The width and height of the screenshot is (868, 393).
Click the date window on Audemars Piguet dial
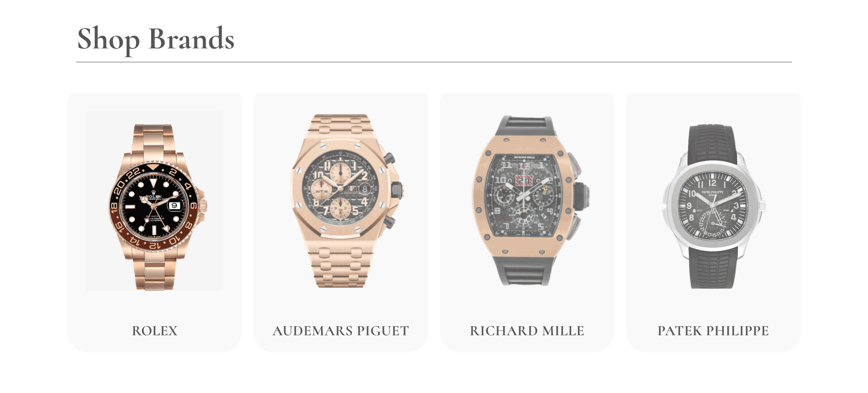(365, 190)
